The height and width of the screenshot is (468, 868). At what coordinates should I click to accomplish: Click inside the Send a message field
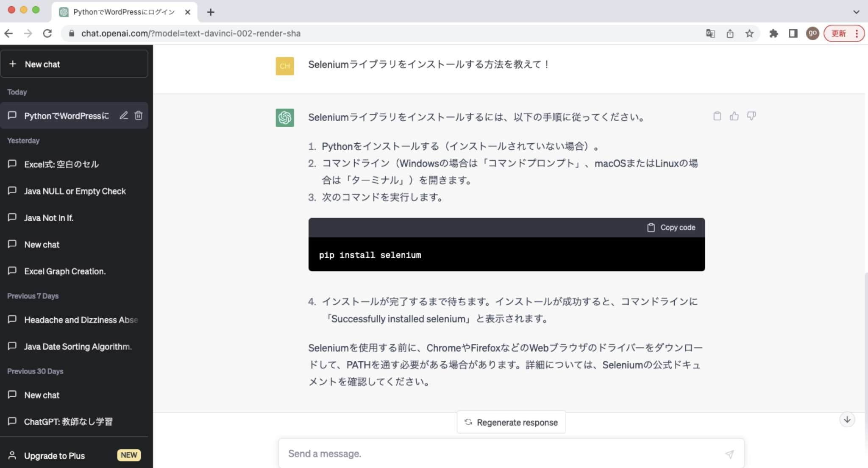tap(466, 454)
